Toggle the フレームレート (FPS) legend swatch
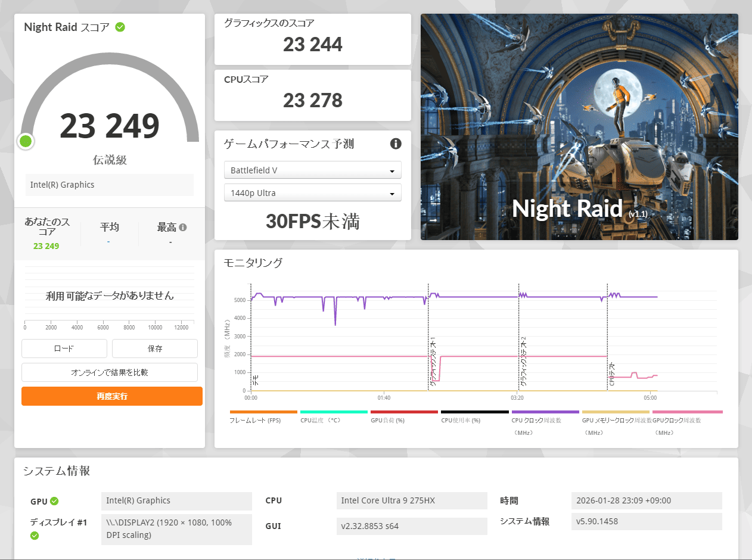The height and width of the screenshot is (560, 752). coord(263,412)
